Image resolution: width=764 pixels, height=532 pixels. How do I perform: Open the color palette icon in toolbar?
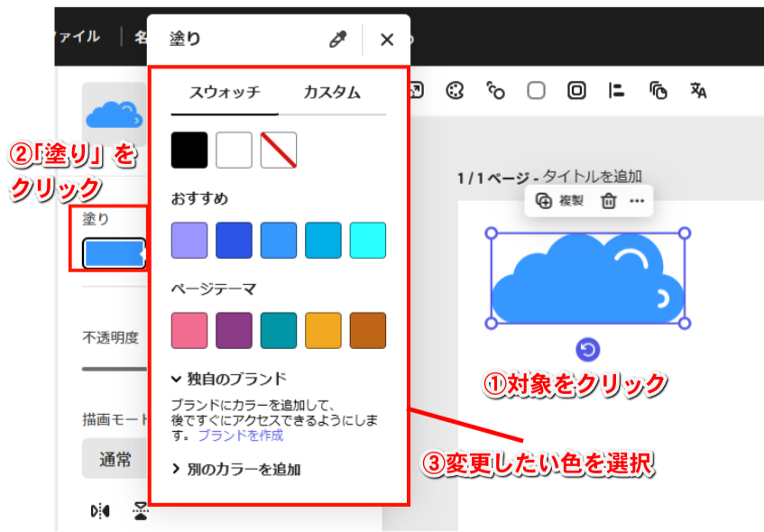pos(456,90)
